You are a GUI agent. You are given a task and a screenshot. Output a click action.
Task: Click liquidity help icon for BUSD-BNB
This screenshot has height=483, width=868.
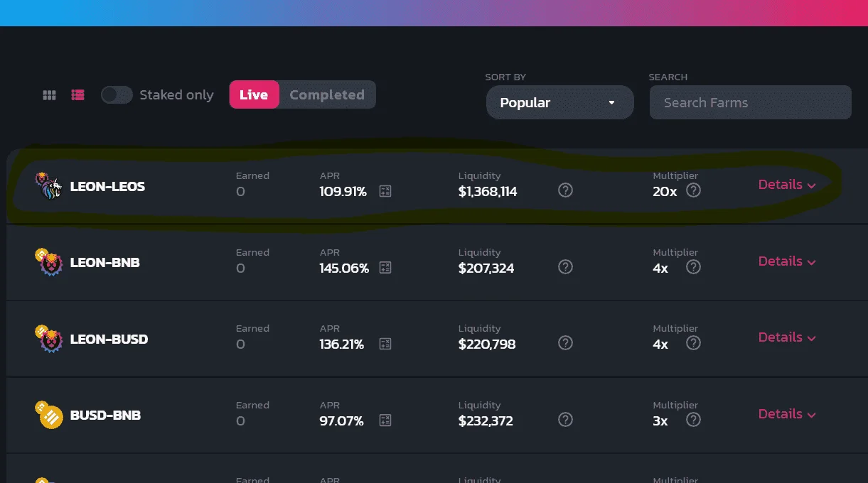pos(565,419)
